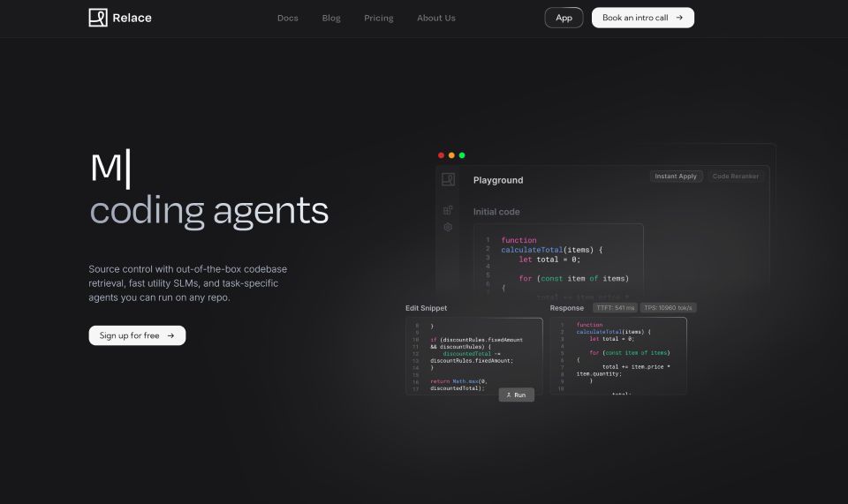The width and height of the screenshot is (848, 504).
Task: Select the Code Reranker tab
Action: point(735,177)
